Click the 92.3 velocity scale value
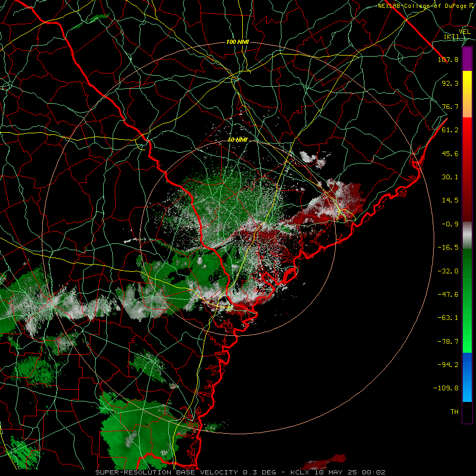Screen dimensions: 476x476 [450, 83]
